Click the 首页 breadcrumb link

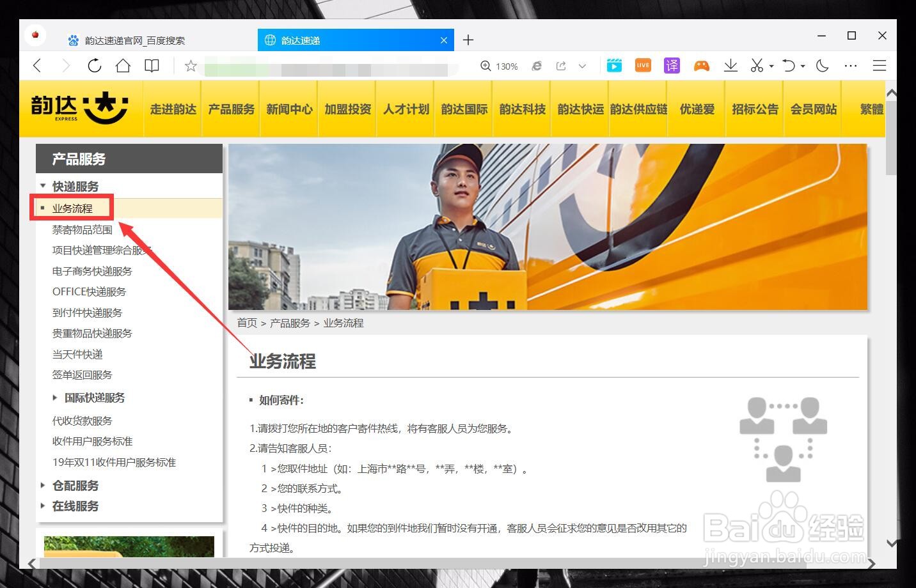coord(247,323)
